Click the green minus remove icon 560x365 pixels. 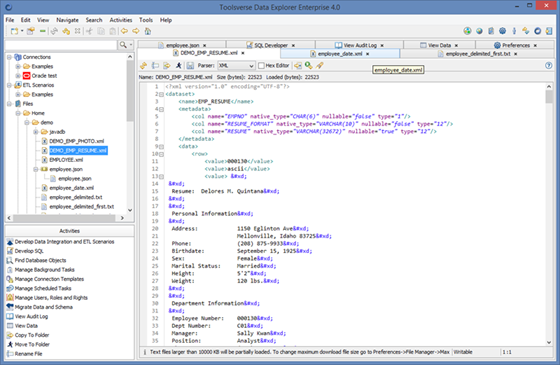pos(42,31)
